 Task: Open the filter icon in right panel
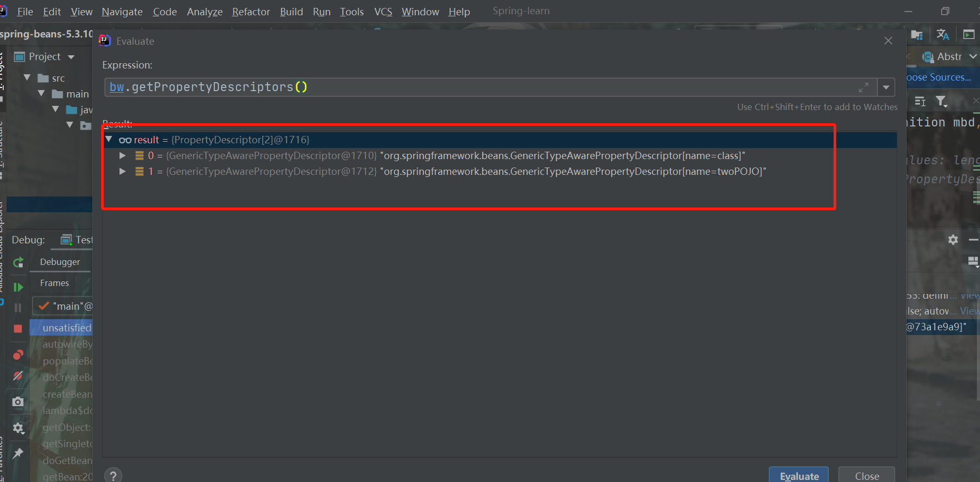pyautogui.click(x=942, y=101)
